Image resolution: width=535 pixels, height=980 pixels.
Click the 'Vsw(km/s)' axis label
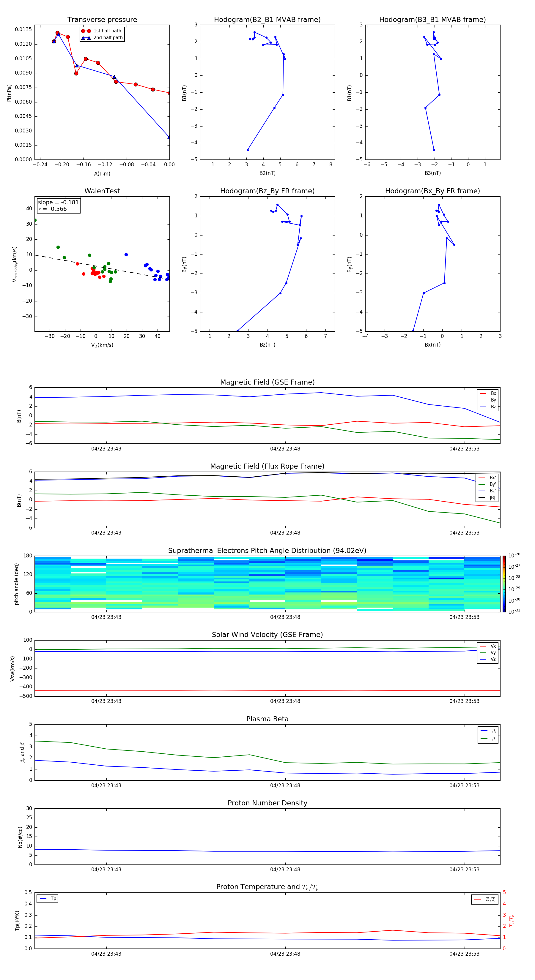pos(12,668)
